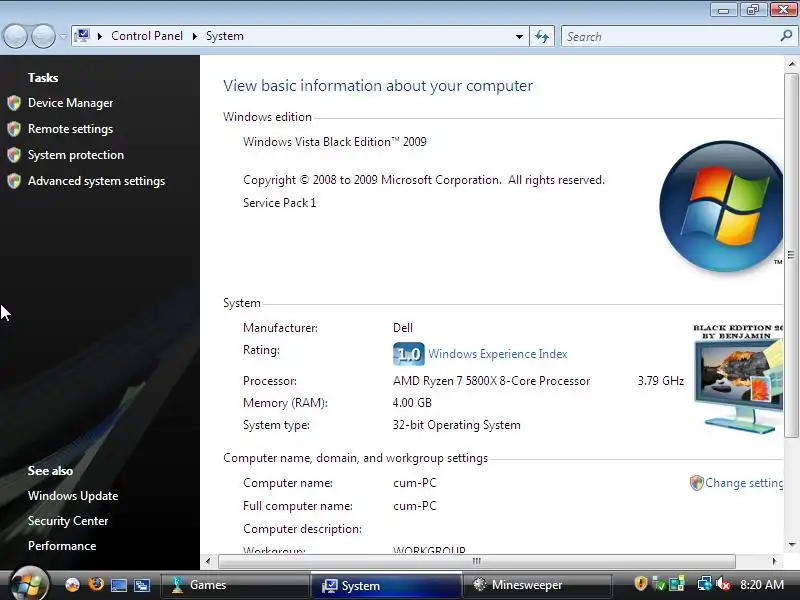This screenshot has width=800, height=600.
Task: Click the first Quick Launch icon
Action: point(72,585)
